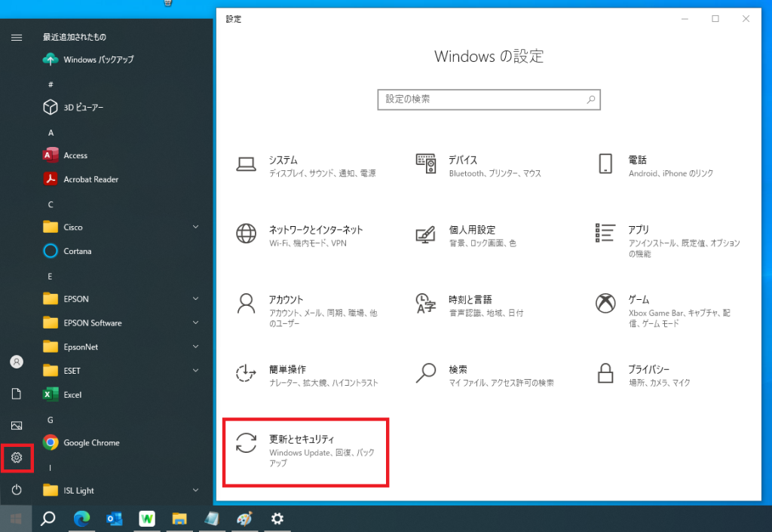Screen dimensions: 772x532
Task: Open File Explorer from the taskbar
Action: pos(179,518)
